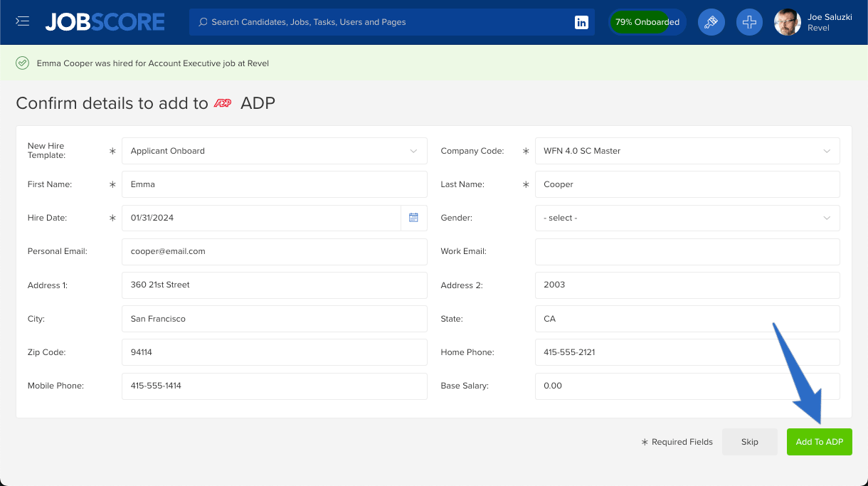This screenshot has height=486, width=868.
Task: Click the Add To ADP button
Action: tap(819, 442)
